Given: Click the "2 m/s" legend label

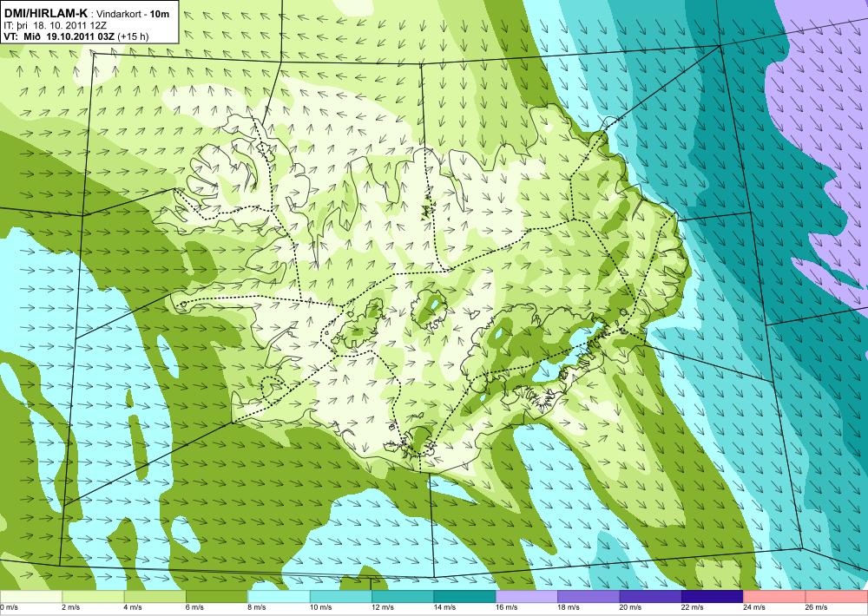Looking at the screenshot, I should [70, 607].
